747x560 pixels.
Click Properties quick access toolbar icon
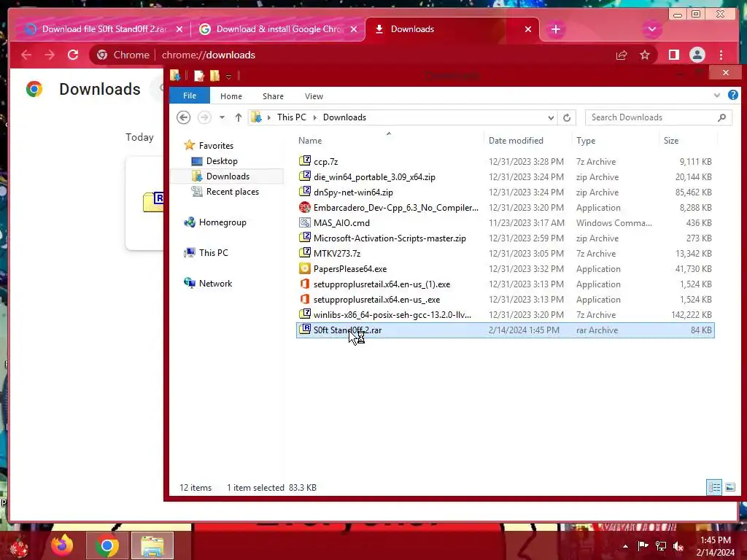[x=199, y=76]
